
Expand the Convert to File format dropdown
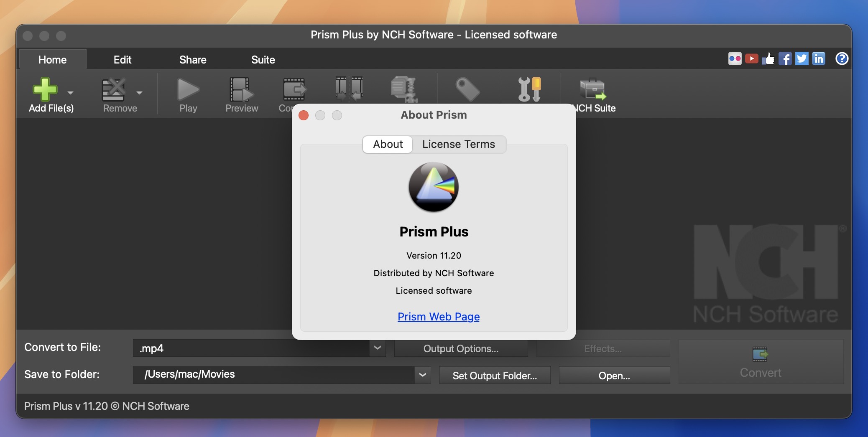tap(377, 348)
